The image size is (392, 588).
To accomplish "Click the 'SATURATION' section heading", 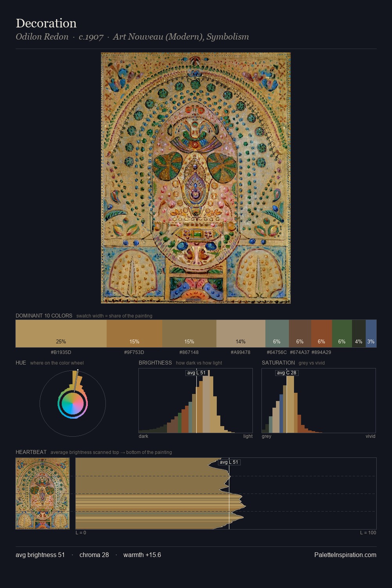I will pyautogui.click(x=278, y=363).
